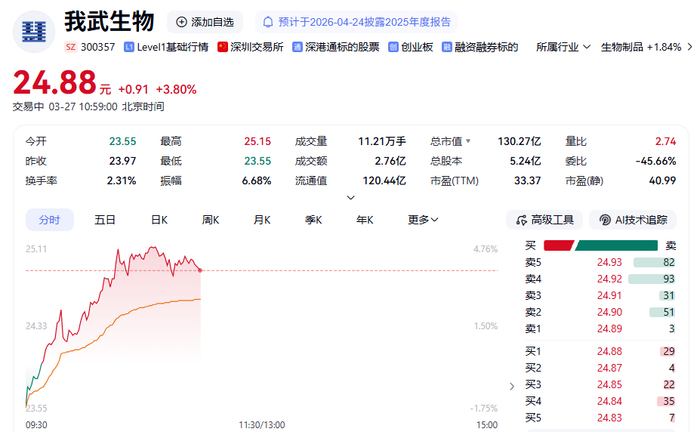700x432 pixels.
Task: Click the 委比 value -45.66%
Action: pos(656,161)
